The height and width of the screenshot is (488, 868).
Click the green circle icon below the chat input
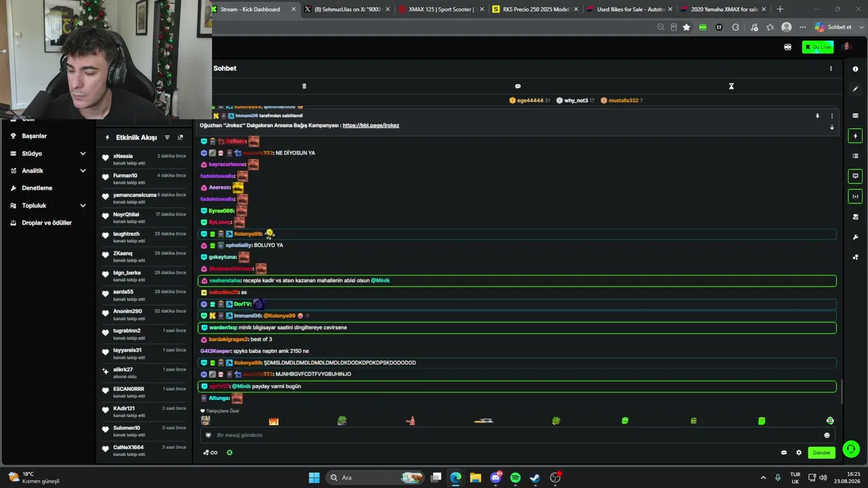(x=229, y=453)
